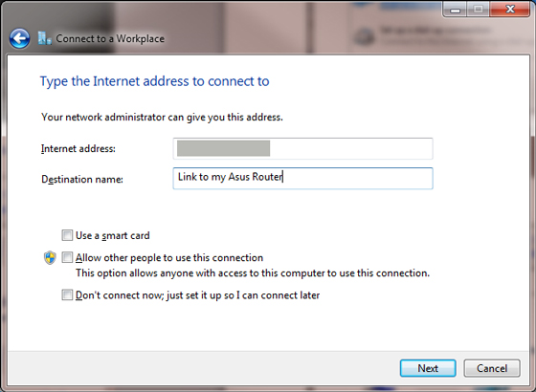Enable the Use a smart card checkbox
Image resolution: width=536 pixels, height=392 pixels.
point(67,235)
